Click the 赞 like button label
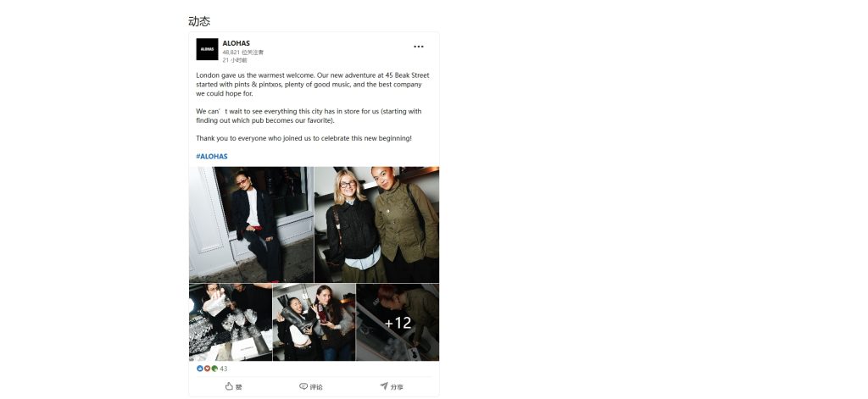This screenshot has height=399, width=868. [x=238, y=387]
